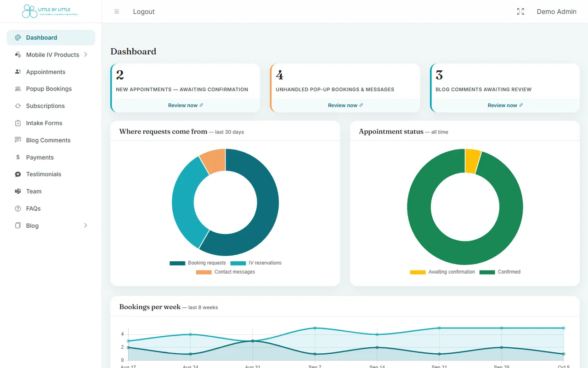This screenshot has width=588, height=368.
Task: Click the Team group icon
Action: point(18,191)
